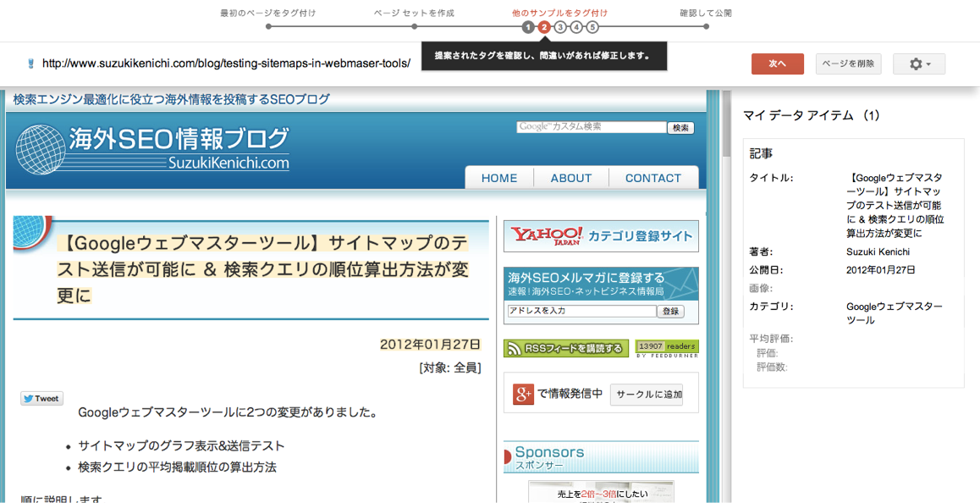Click the RSSフィードを購読する button
Image resolution: width=980 pixels, height=503 pixels.
pyautogui.click(x=566, y=349)
